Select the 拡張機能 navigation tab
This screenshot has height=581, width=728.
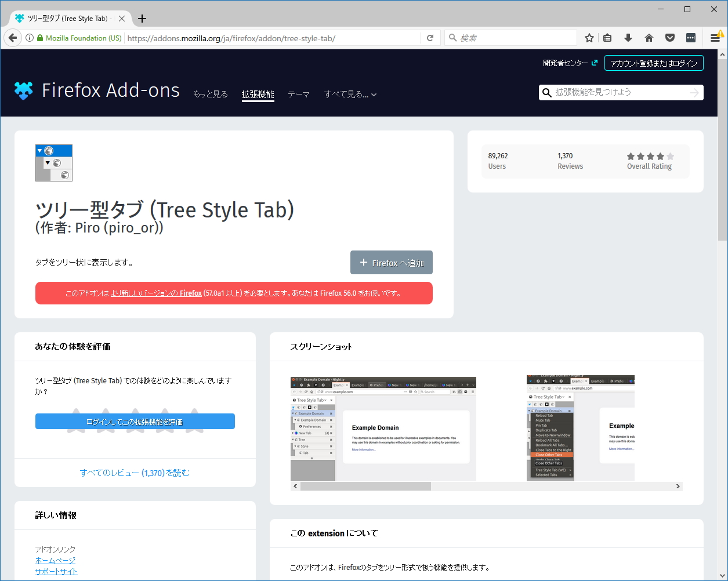point(258,95)
